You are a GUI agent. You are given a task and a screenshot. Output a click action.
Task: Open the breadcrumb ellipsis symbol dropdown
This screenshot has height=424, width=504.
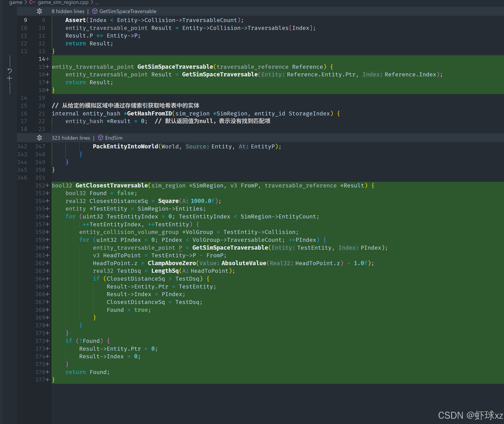tap(97, 2)
